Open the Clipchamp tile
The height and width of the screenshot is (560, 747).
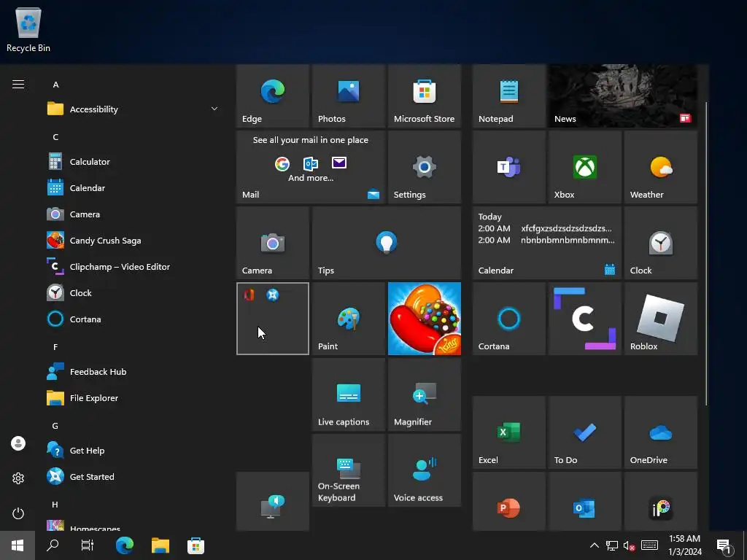pyautogui.click(x=584, y=319)
